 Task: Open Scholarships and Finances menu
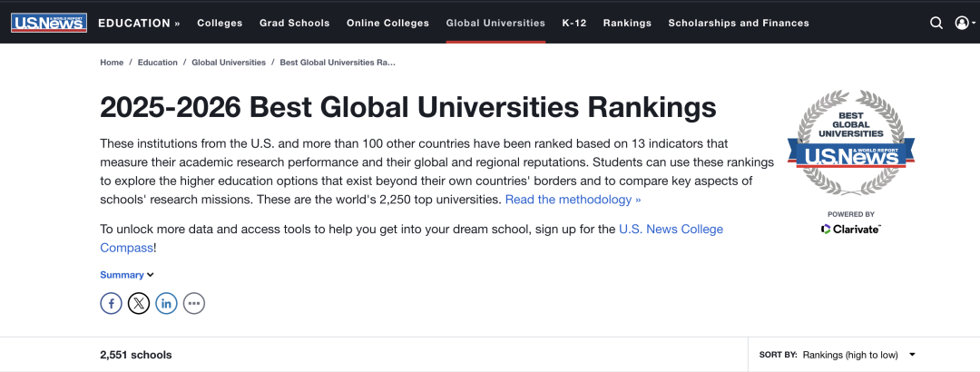click(739, 23)
